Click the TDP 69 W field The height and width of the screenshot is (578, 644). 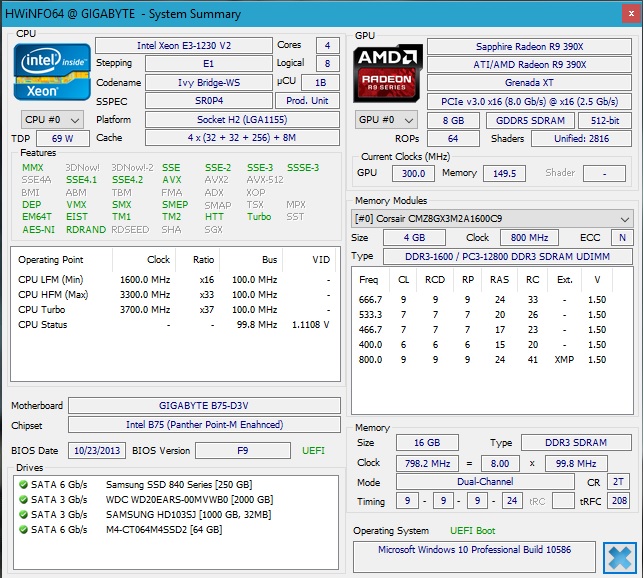[x=62, y=138]
